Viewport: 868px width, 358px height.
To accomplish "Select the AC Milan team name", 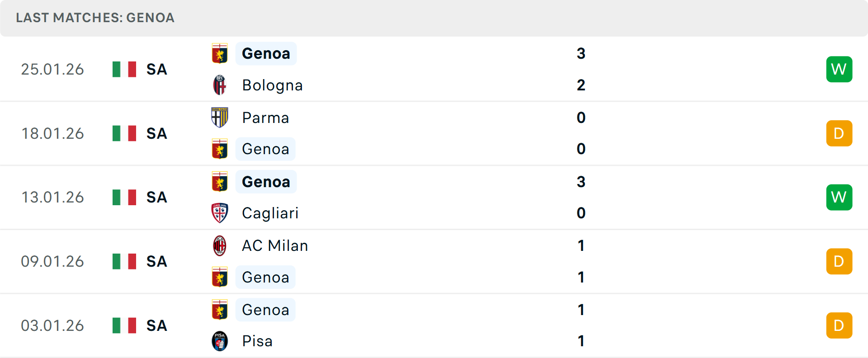I will (x=274, y=245).
